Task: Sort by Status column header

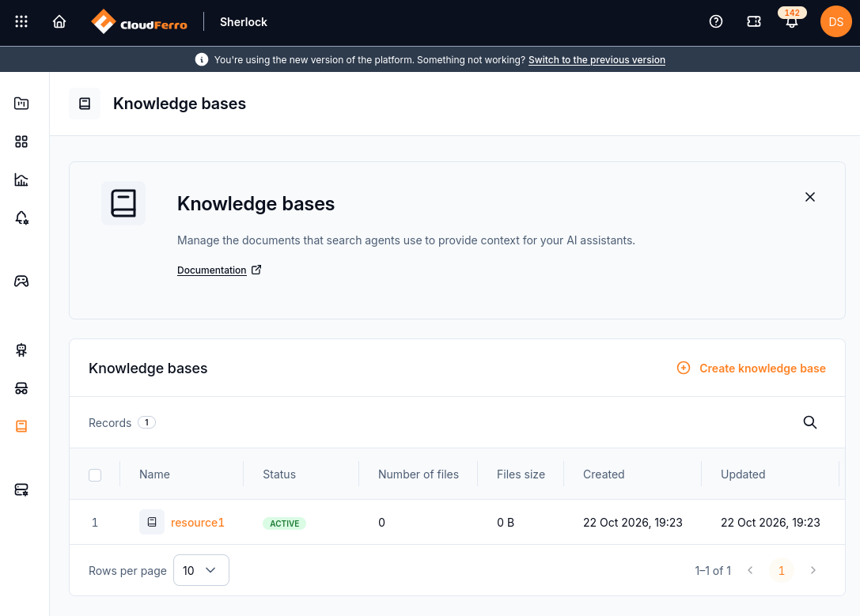Action: (279, 474)
